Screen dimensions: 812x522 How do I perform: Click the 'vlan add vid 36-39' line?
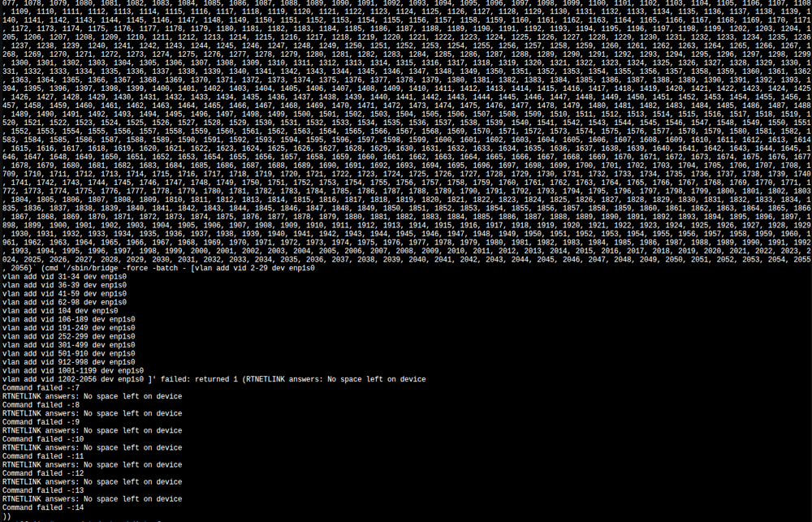pyautogui.click(x=64, y=285)
